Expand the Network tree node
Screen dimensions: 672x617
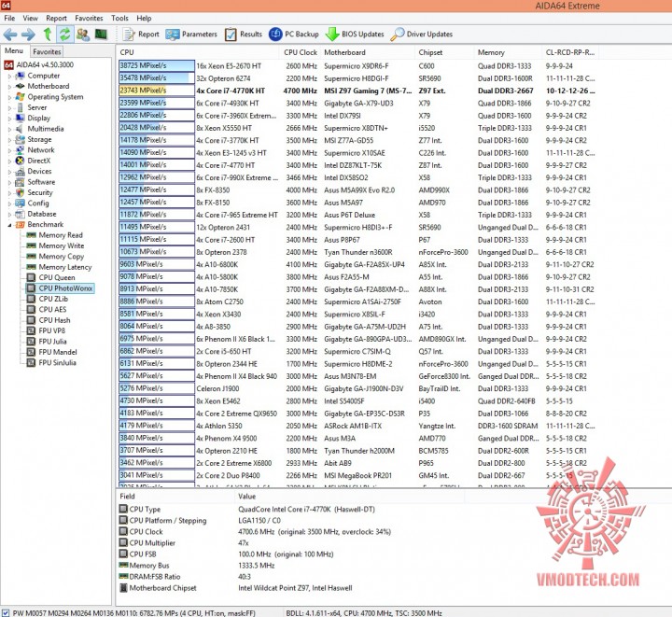(x=9, y=150)
